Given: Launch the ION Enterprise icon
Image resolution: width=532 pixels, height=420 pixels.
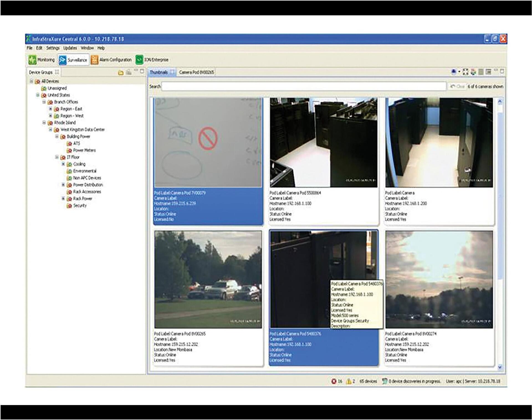Looking at the screenshot, I should click(x=139, y=60).
